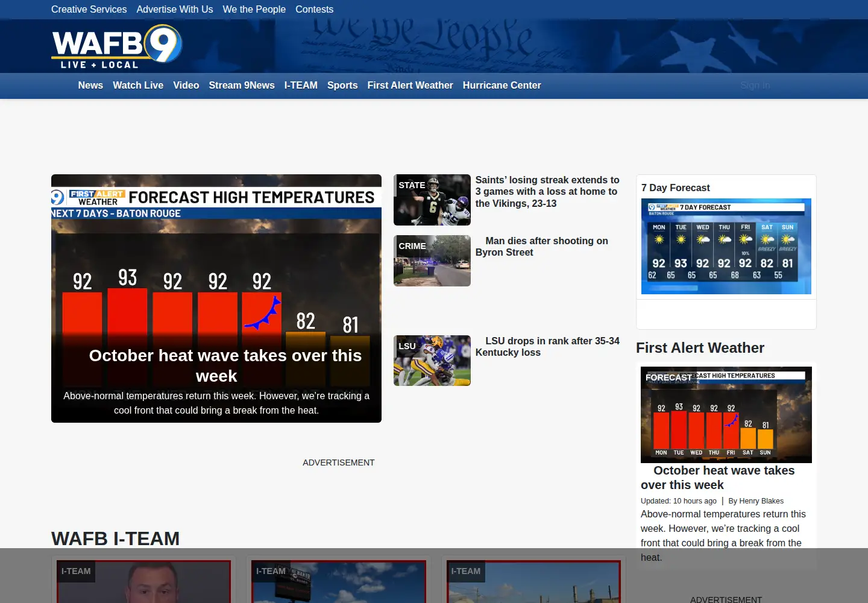Click the By Henry Blakes byline
The width and height of the screenshot is (868, 603).
pyautogui.click(x=756, y=501)
